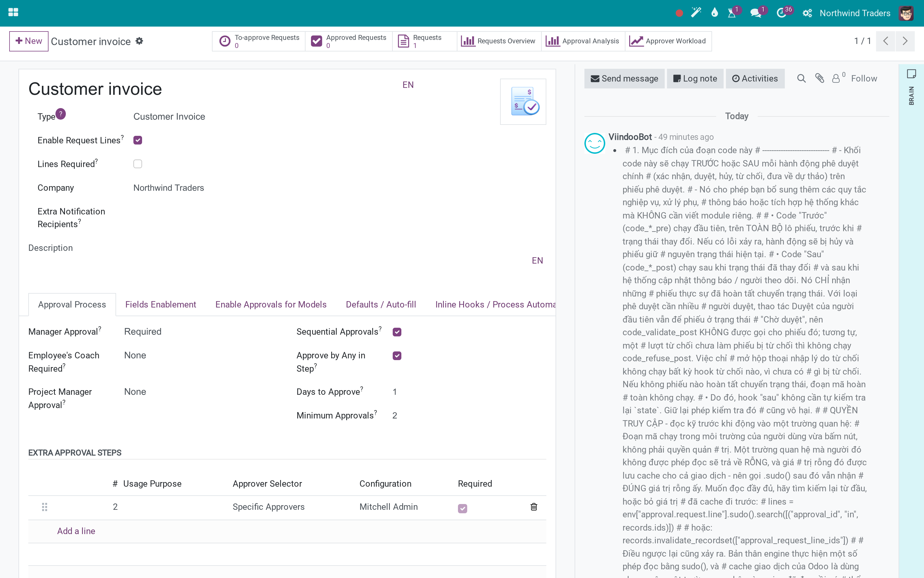Select the Approval Process tab
Viewport: 924px width, 578px height.
click(72, 304)
